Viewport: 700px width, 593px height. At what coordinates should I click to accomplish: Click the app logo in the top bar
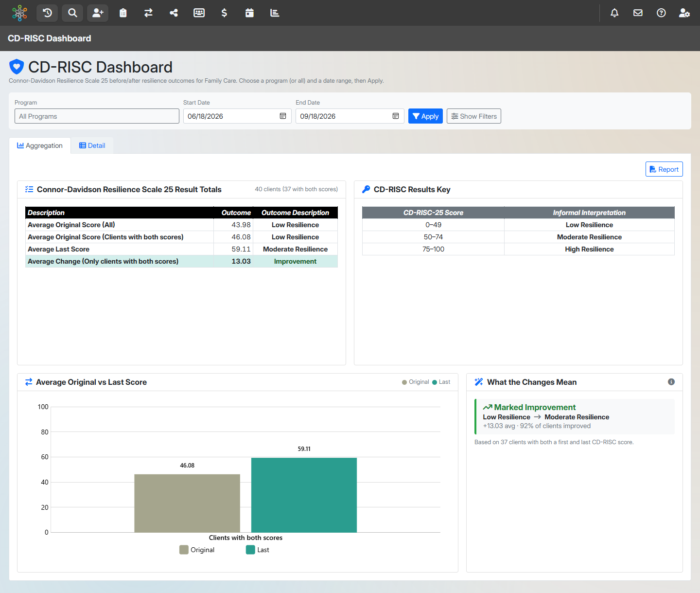click(x=19, y=13)
